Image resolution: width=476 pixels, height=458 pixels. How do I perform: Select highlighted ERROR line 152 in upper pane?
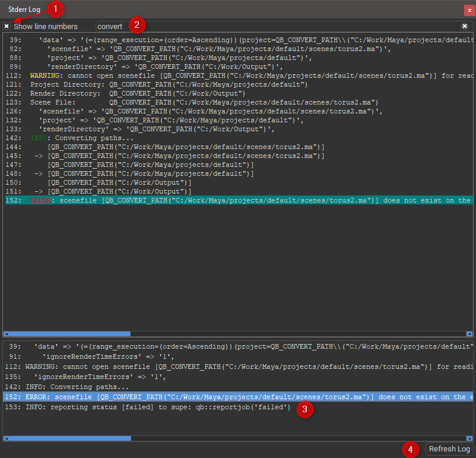coord(237,201)
